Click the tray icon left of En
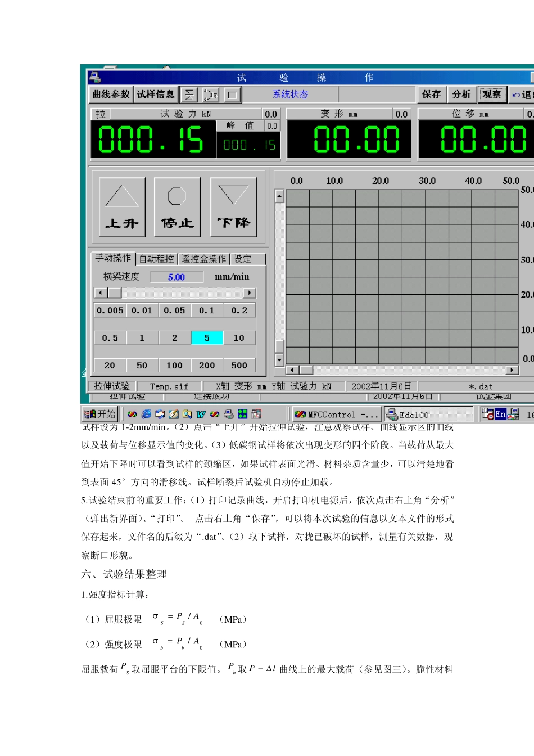 click(488, 414)
